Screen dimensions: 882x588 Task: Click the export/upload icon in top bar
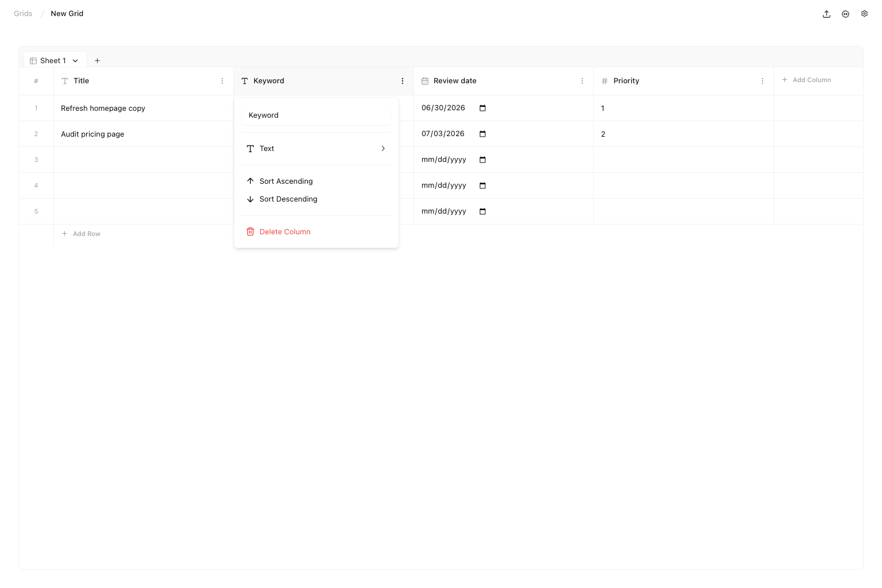tap(826, 14)
